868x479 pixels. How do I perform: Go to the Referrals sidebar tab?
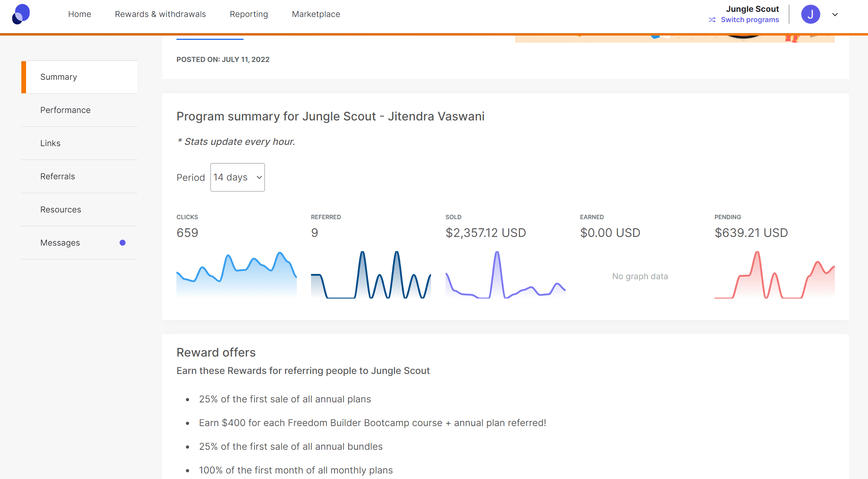58,177
